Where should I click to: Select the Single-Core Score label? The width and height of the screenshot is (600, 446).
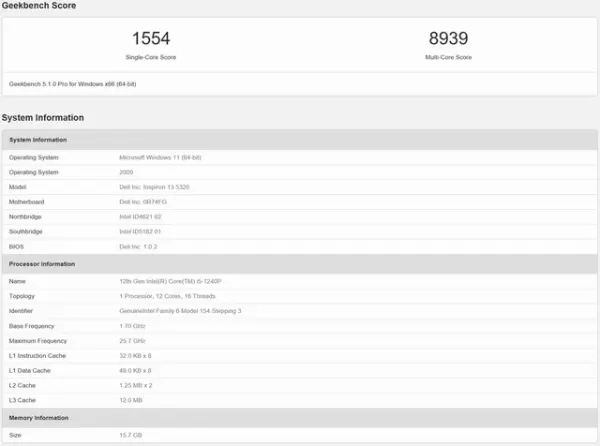tap(151, 57)
